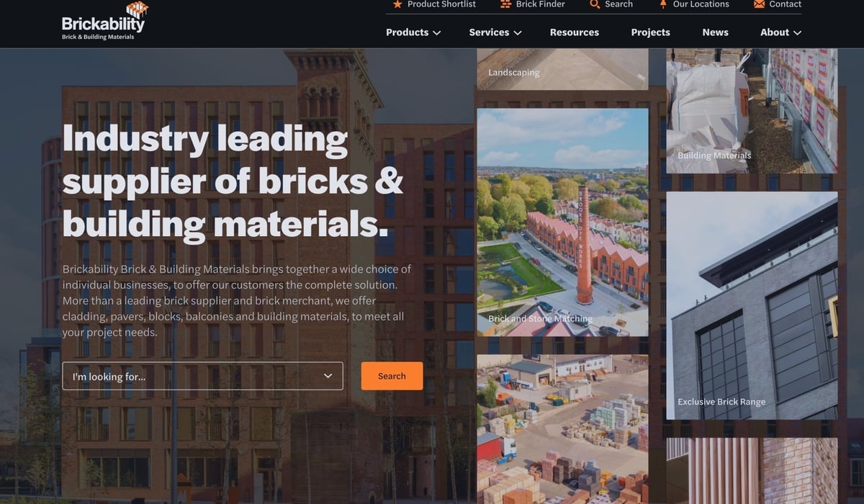
Task: Click the "Brick & Building Materials" logo tagline
Action: [x=98, y=37]
